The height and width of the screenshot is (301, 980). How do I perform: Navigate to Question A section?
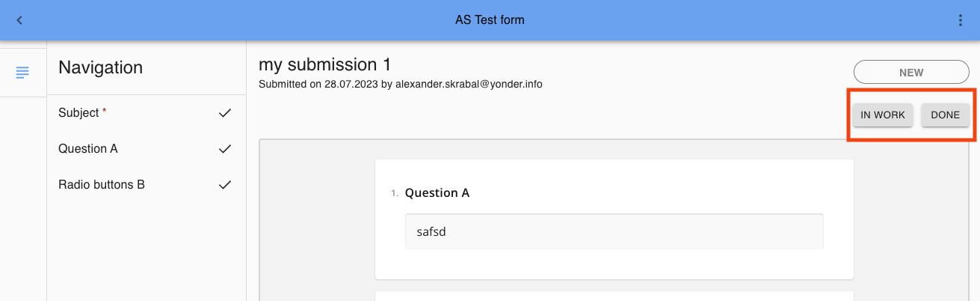point(88,149)
